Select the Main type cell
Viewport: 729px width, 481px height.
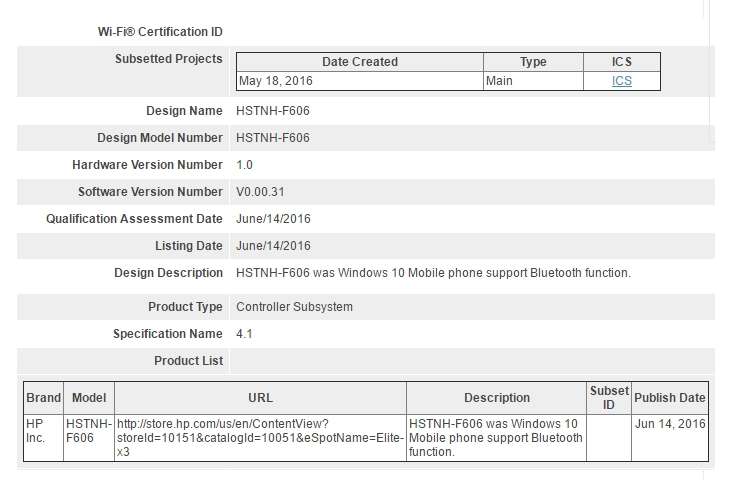(x=533, y=81)
